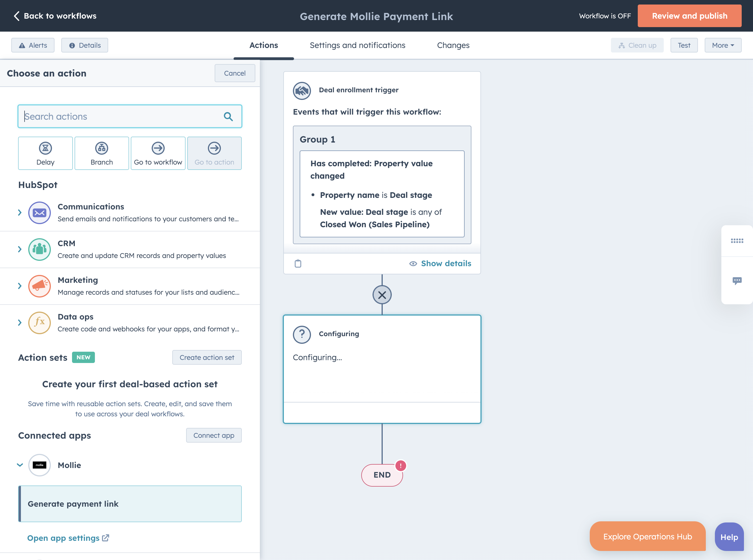753x560 pixels.
Task: Show details of enrollment trigger
Action: click(x=440, y=263)
